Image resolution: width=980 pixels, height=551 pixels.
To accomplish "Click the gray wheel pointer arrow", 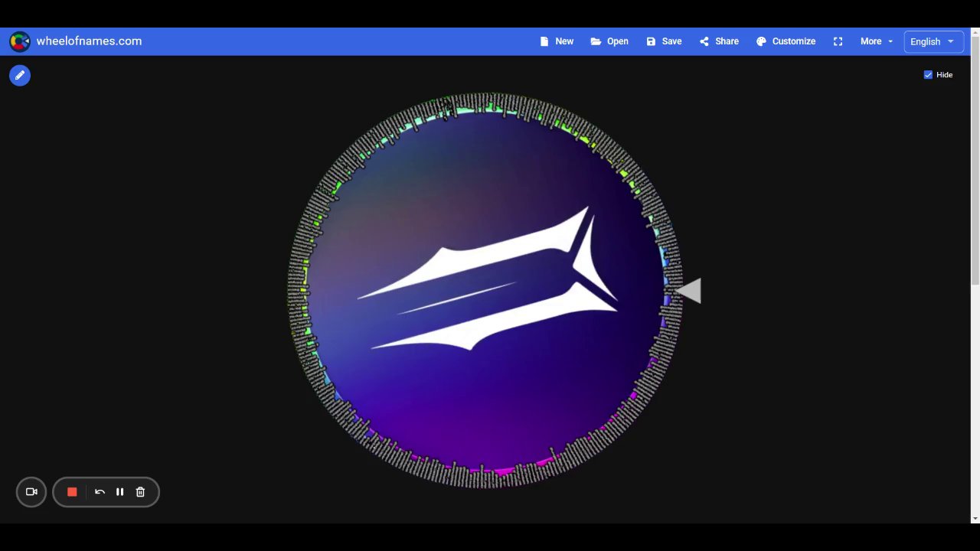I will pos(688,291).
